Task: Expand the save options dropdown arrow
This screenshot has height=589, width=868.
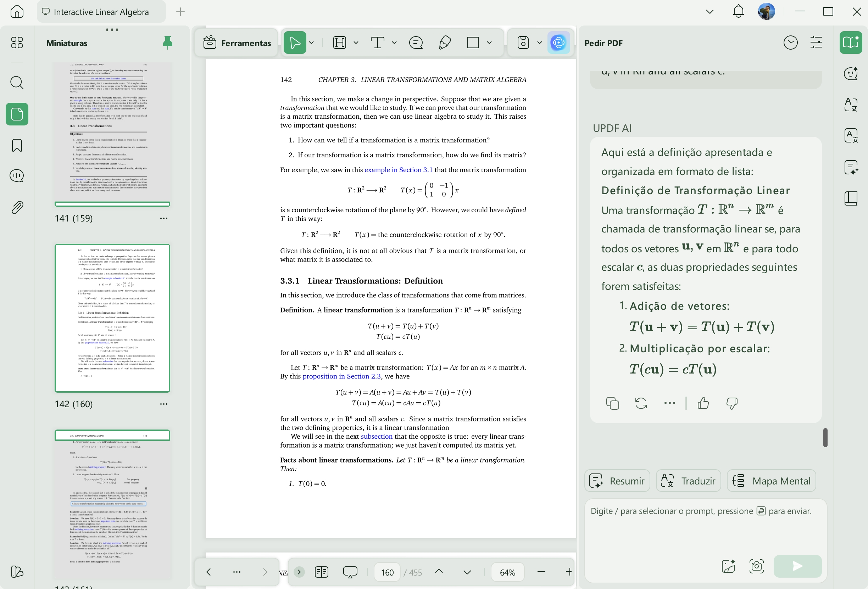Action: [x=539, y=43]
